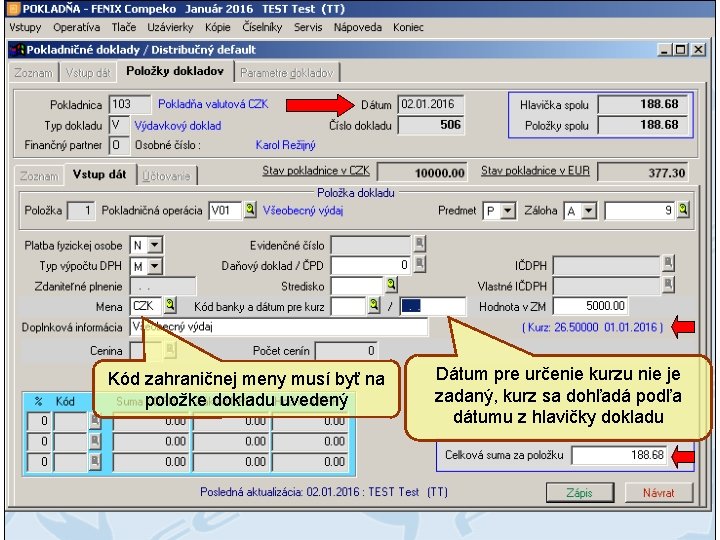Click Stav pokladnice v EUR link
This screenshot has height=540, width=720.
(535, 171)
